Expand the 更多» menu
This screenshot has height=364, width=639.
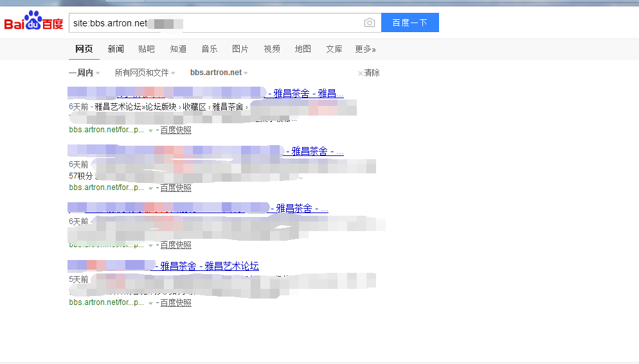click(x=365, y=49)
